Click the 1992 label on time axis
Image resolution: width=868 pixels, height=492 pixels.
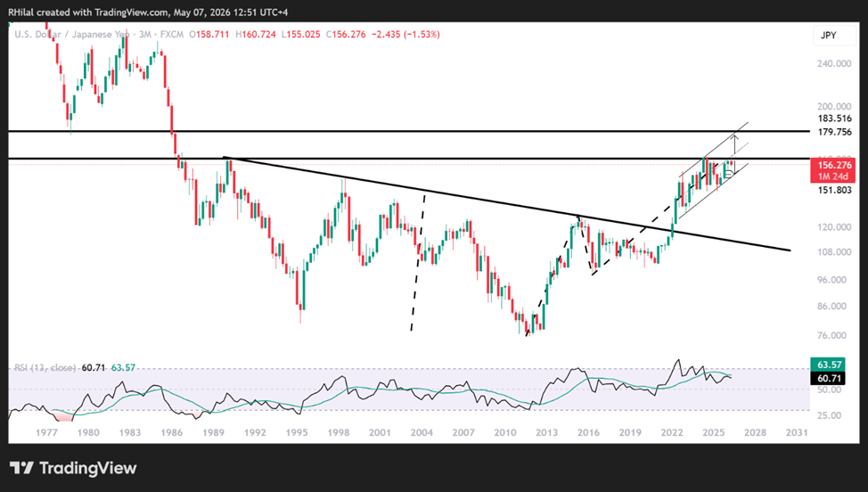click(255, 432)
